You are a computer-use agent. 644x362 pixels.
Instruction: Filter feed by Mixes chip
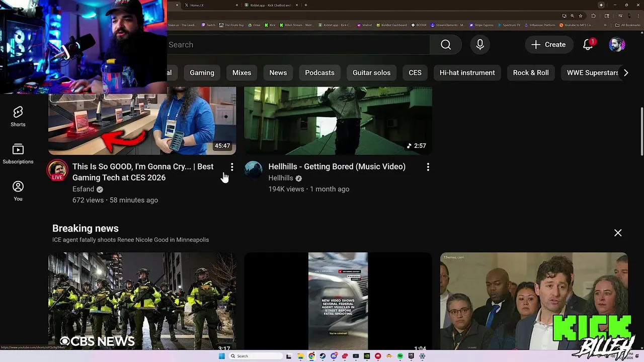(x=242, y=73)
